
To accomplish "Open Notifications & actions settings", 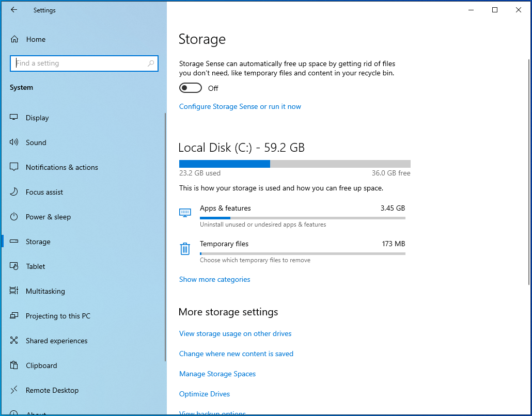I will [x=61, y=167].
